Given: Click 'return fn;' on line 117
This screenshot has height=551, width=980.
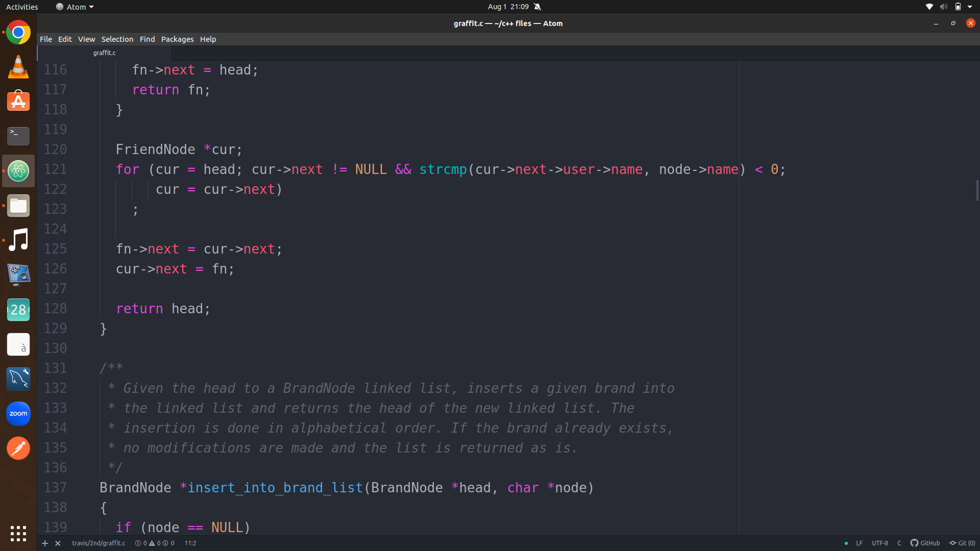Looking at the screenshot, I should tap(171, 90).
